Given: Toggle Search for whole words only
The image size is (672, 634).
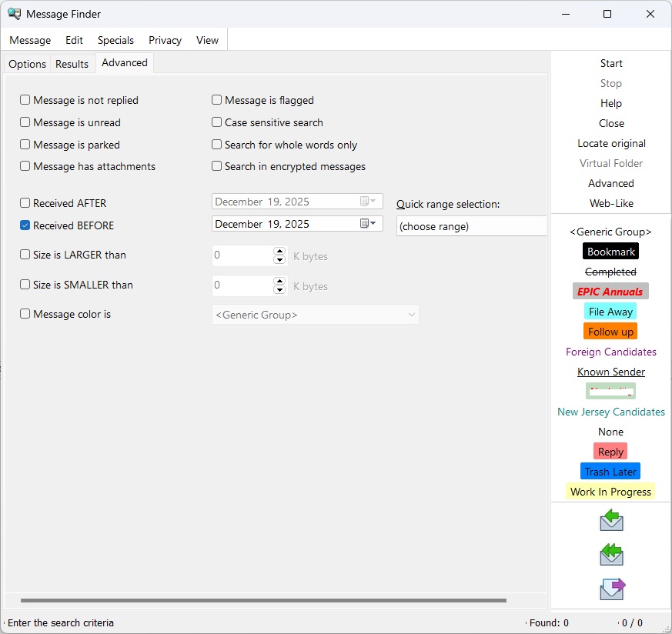Looking at the screenshot, I should point(217,145).
